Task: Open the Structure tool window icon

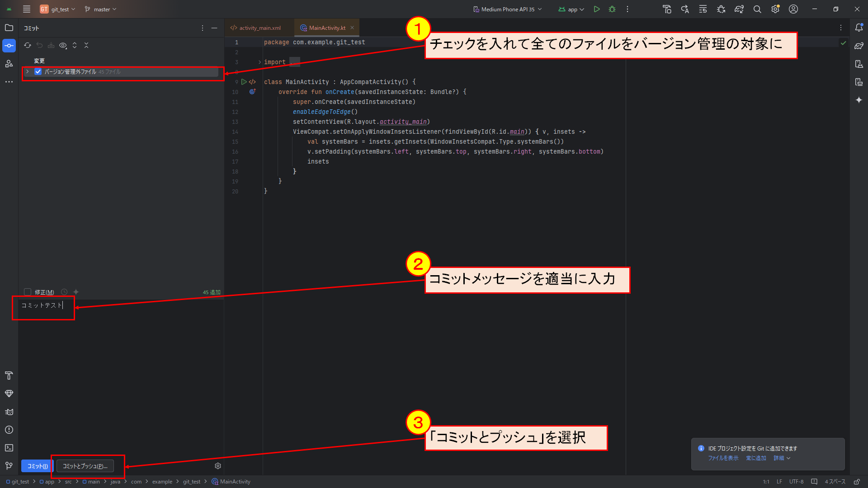Action: [x=9, y=64]
